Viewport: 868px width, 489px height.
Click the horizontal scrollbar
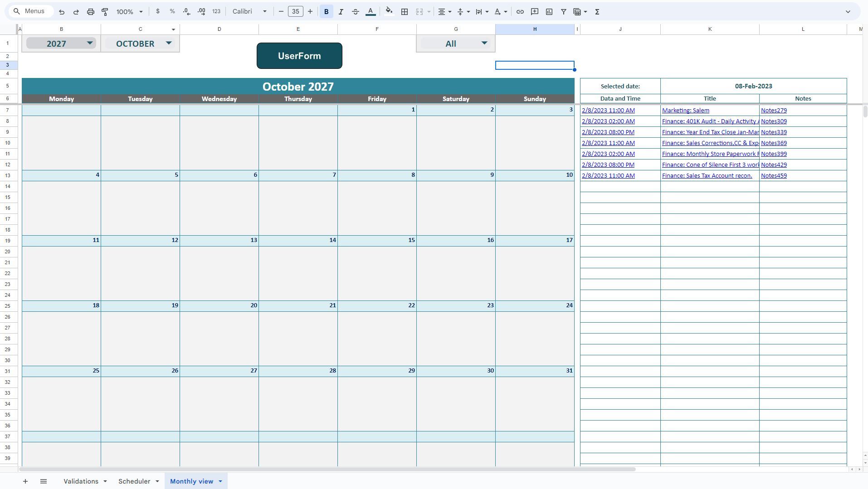point(327,469)
